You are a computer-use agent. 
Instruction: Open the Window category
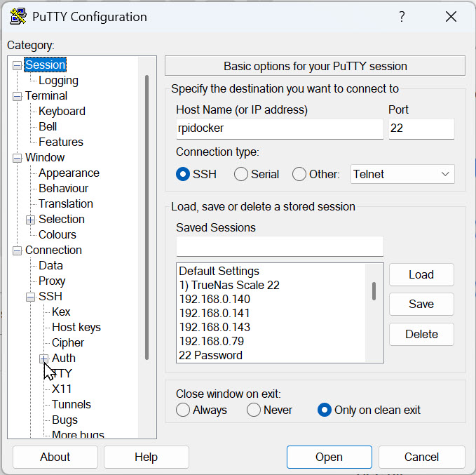(x=45, y=158)
